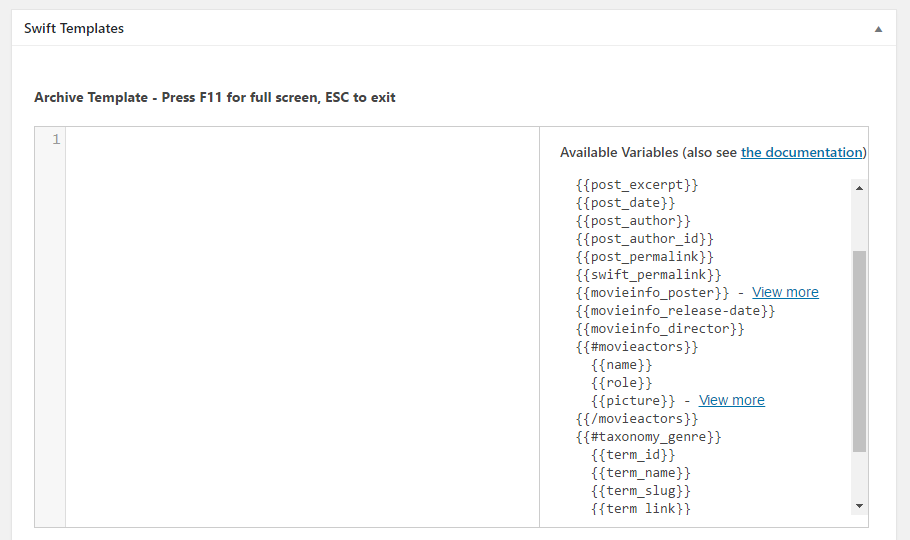Click the Swift Templates panel title
Viewport: 910px width, 540px height.
coord(74,28)
